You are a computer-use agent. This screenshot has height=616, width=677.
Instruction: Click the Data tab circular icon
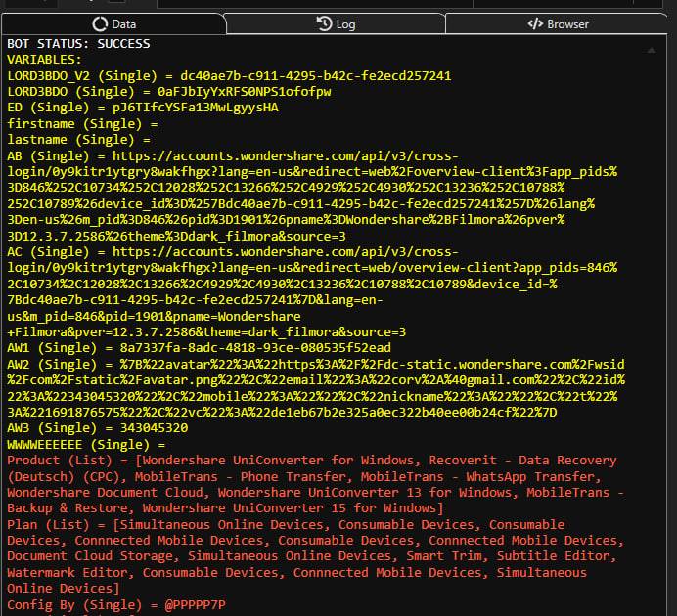click(x=100, y=23)
